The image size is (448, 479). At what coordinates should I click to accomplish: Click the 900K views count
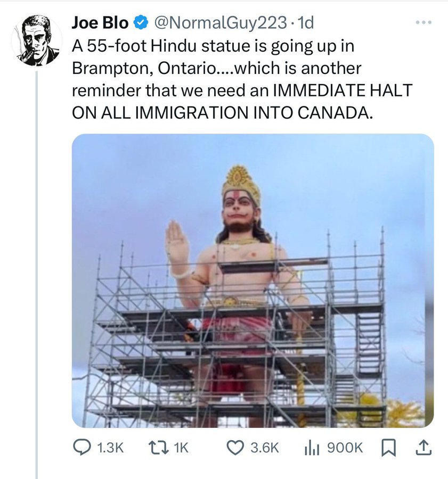(344, 449)
